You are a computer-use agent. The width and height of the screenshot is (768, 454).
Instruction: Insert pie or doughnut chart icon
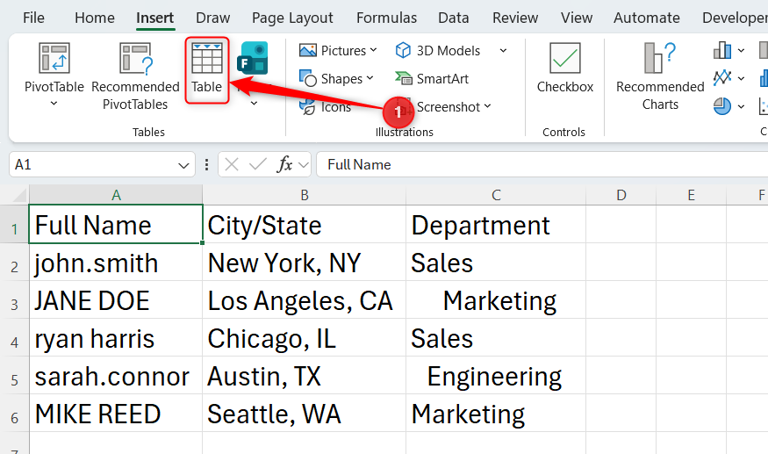722,106
